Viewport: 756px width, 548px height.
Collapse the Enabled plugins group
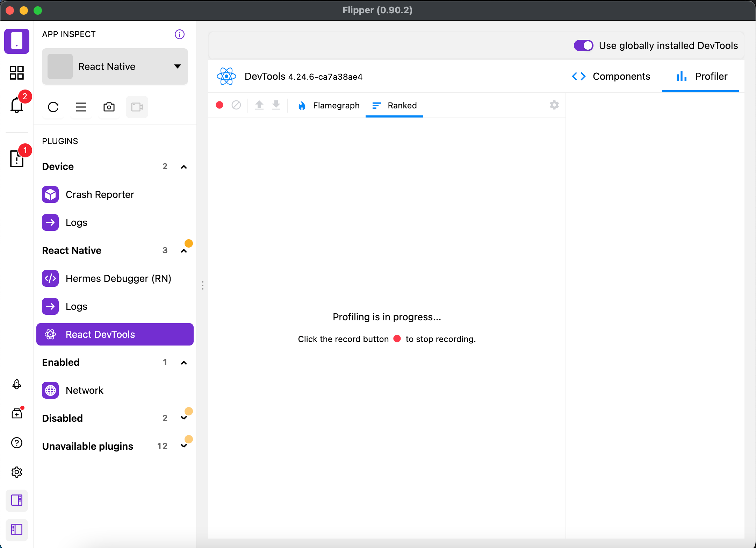coord(183,363)
